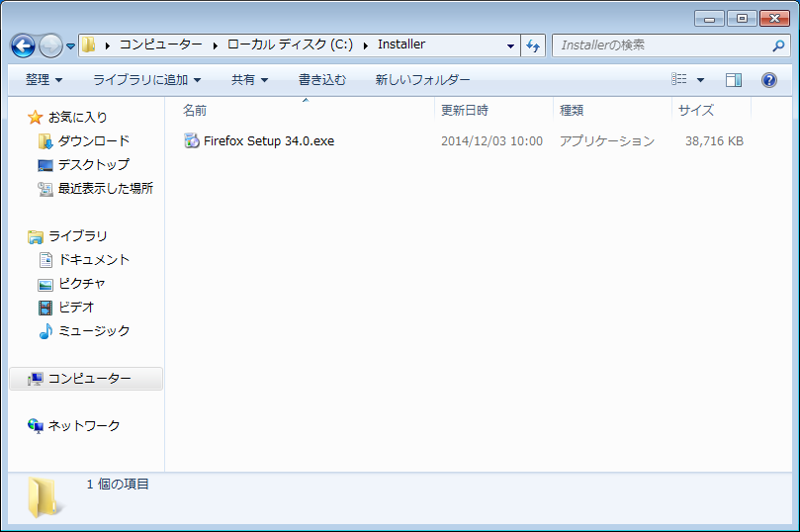Create 新しいフォルダー
This screenshot has width=800, height=532.
(x=422, y=80)
